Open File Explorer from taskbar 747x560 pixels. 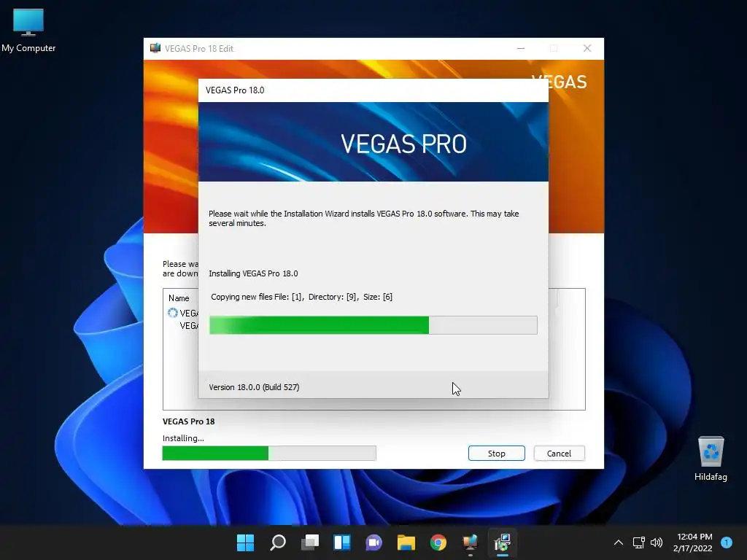(406, 542)
